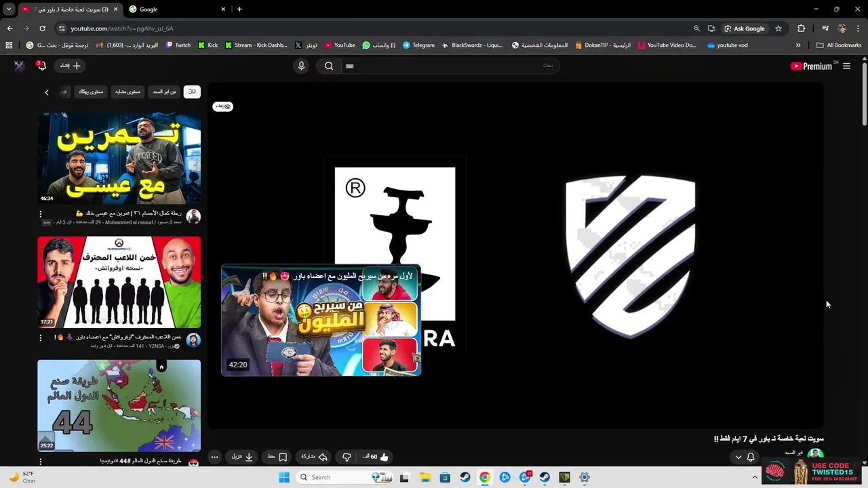
Task: Open more actions ellipsis under video
Action: point(214,457)
